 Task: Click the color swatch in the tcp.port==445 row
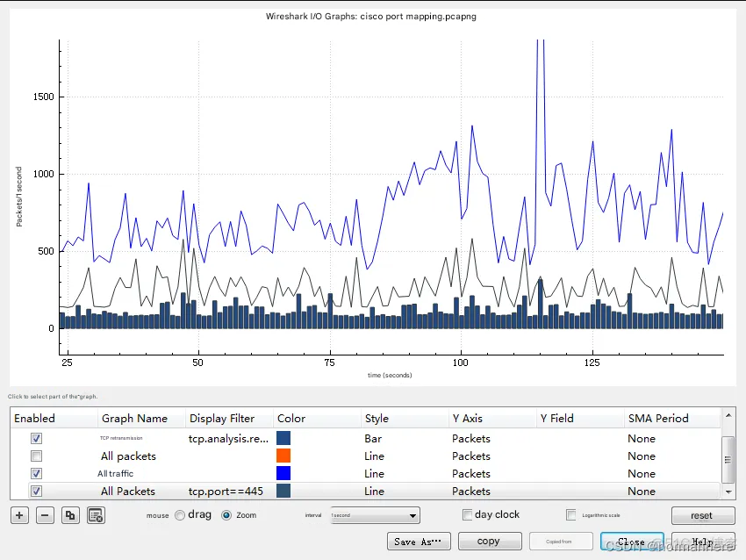tap(283, 491)
